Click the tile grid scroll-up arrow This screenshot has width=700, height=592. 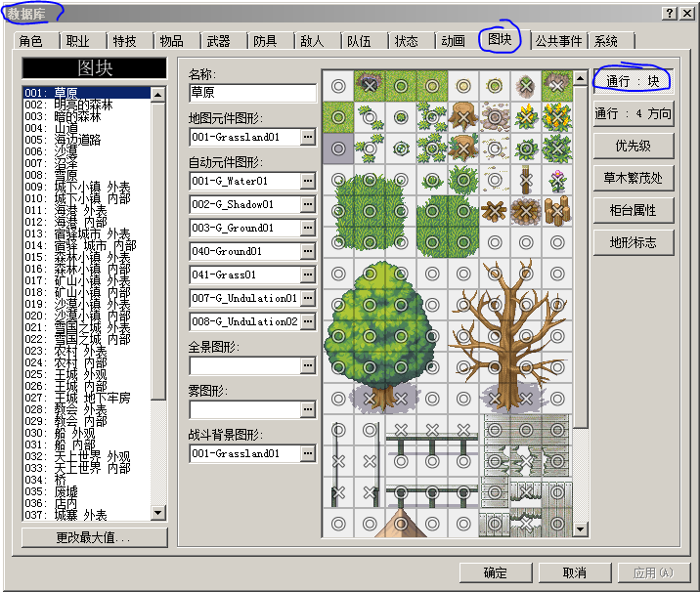[x=580, y=78]
